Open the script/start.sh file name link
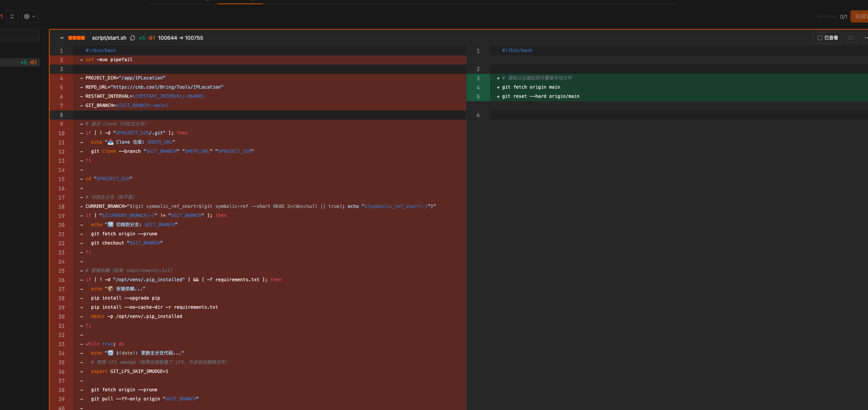The width and height of the screenshot is (868, 410). pyautogui.click(x=109, y=38)
